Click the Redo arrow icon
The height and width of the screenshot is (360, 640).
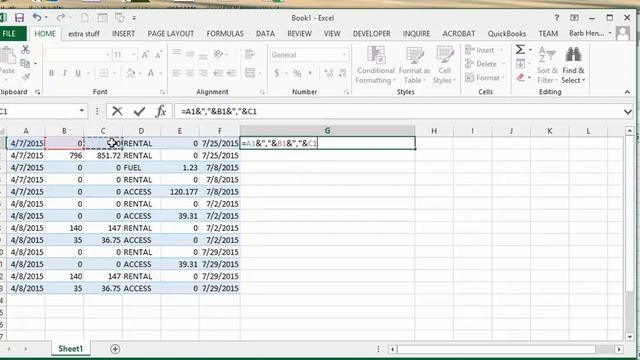60,18
